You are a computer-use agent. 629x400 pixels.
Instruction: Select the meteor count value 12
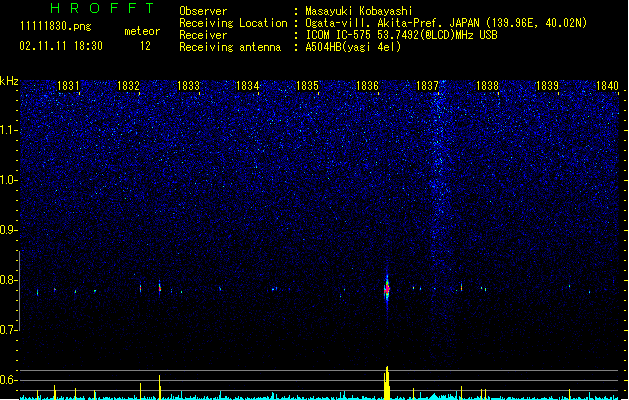tap(145, 46)
